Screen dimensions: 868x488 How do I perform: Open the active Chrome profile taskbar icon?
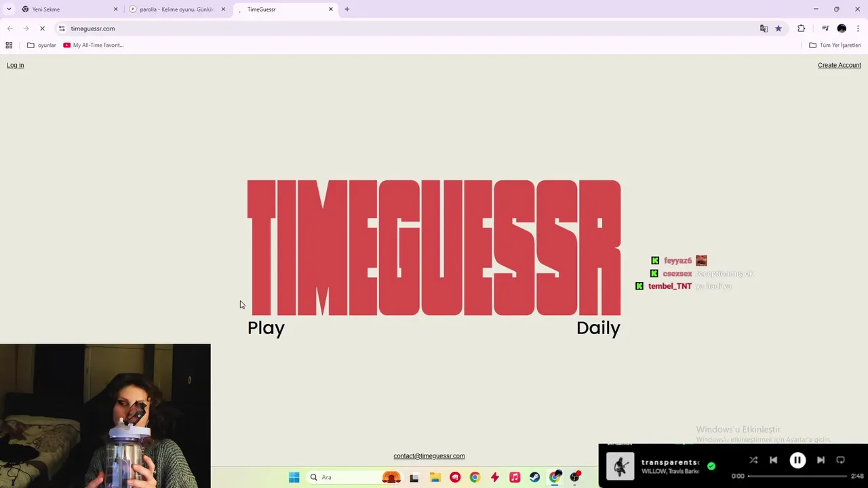pos(555,477)
